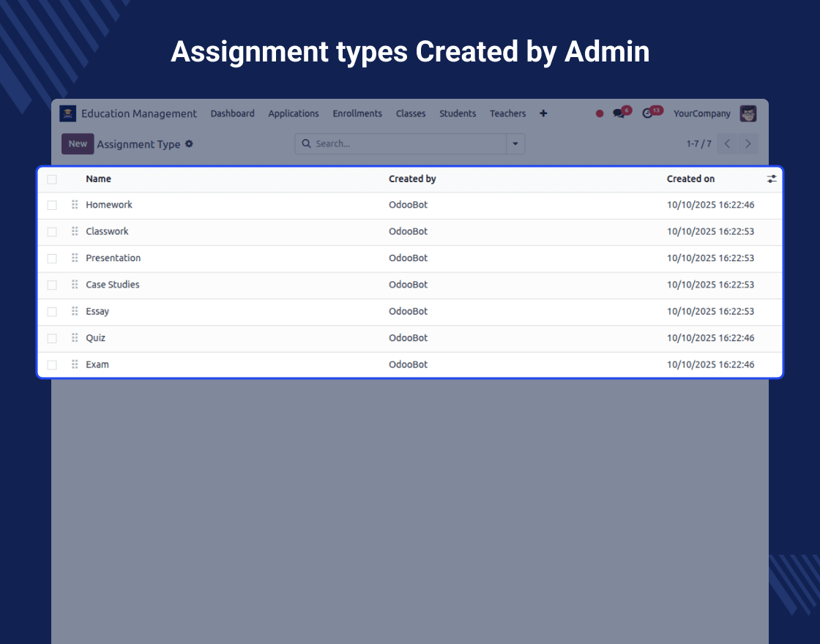
Task: Click the Education Management title link
Action: tap(139, 113)
